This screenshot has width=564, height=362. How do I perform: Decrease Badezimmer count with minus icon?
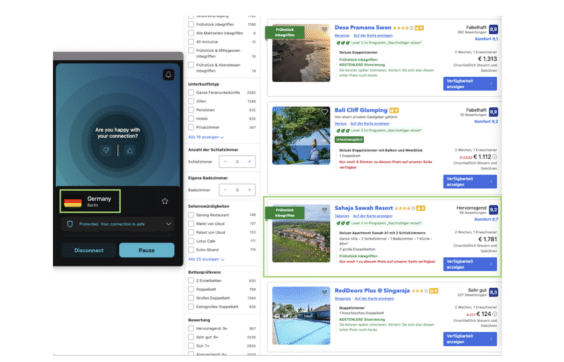225,190
